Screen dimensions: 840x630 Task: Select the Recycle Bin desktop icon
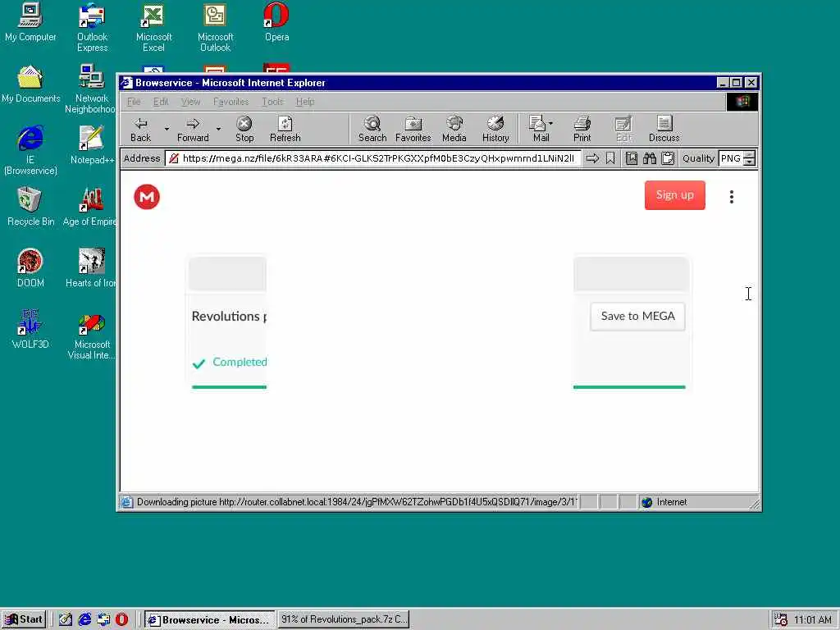coord(30,207)
